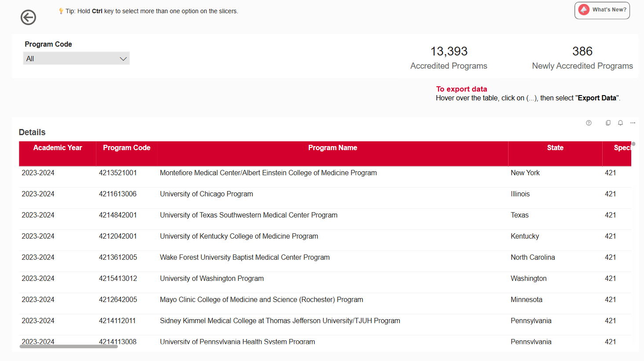The image size is (644, 361).
Task: Click the help question mark icon above table
Action: pyautogui.click(x=589, y=123)
